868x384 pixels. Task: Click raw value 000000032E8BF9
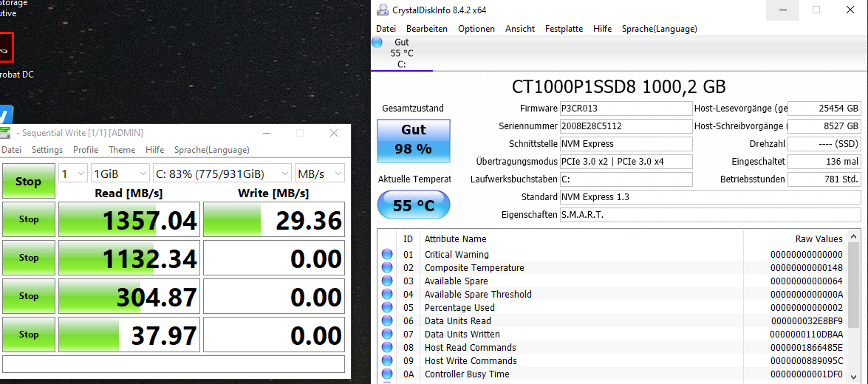pos(807,321)
